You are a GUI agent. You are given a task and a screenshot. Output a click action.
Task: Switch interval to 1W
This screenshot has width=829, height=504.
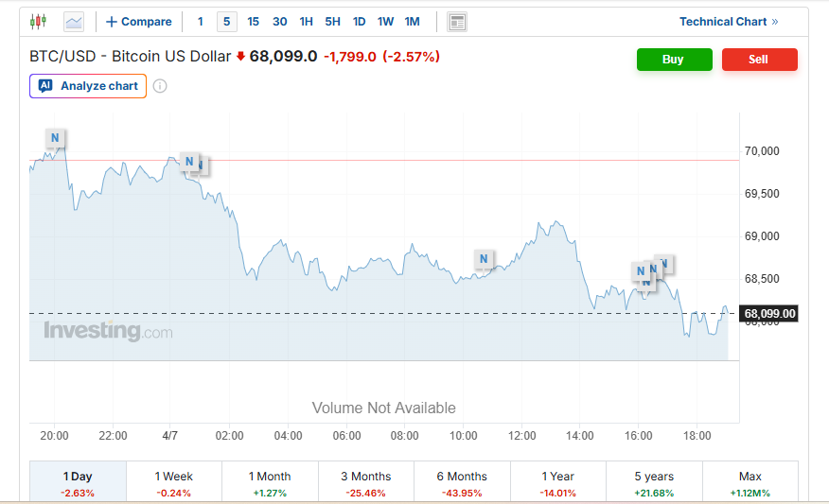pyautogui.click(x=385, y=22)
